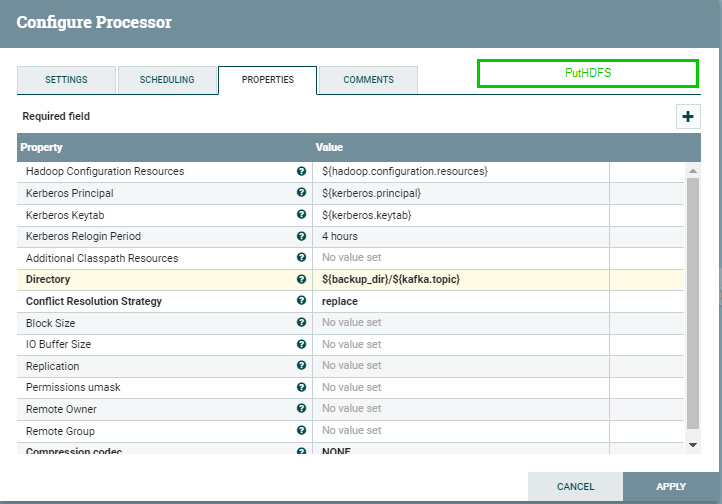Edit the ${kerberos.principal} value
Viewport: 722px width, 504px height.
(x=460, y=193)
